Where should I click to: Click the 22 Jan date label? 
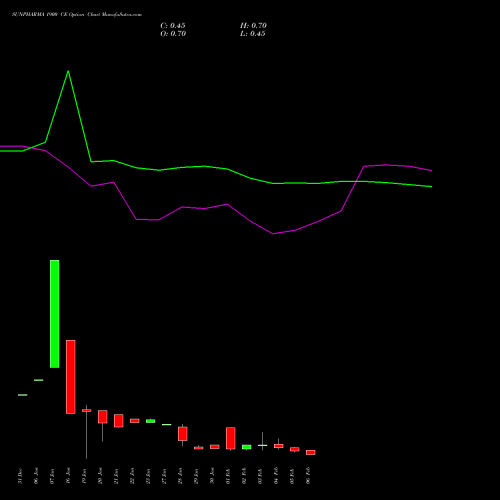point(132,476)
